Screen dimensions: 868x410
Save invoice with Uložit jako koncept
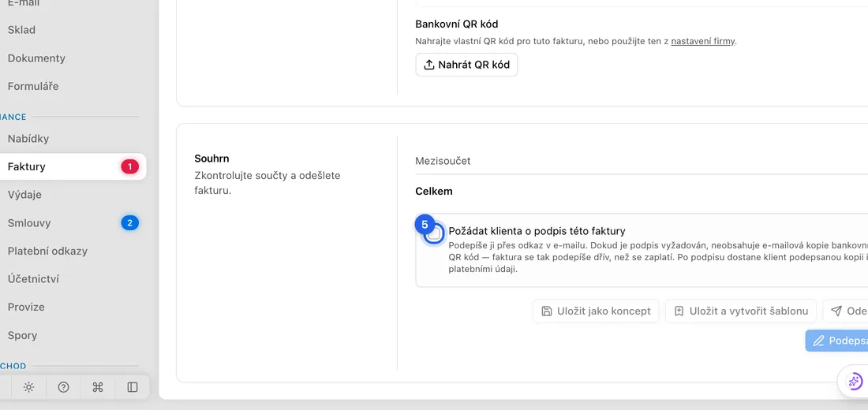596,311
